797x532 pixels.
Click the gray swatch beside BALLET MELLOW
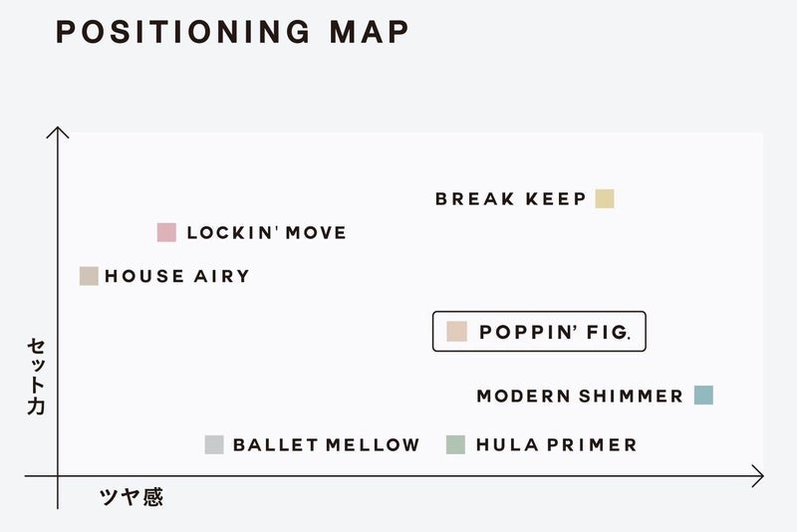point(214,444)
